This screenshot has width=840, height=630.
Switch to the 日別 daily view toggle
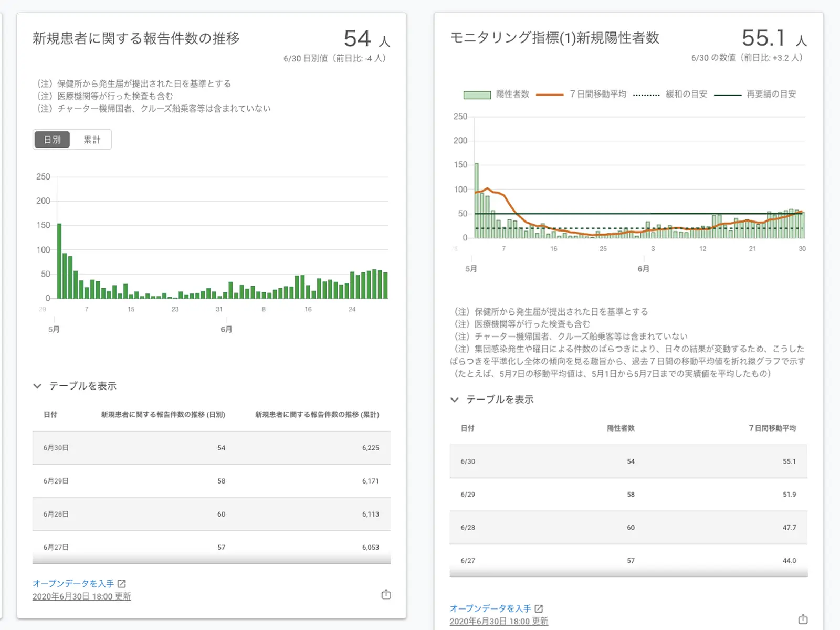click(x=52, y=140)
